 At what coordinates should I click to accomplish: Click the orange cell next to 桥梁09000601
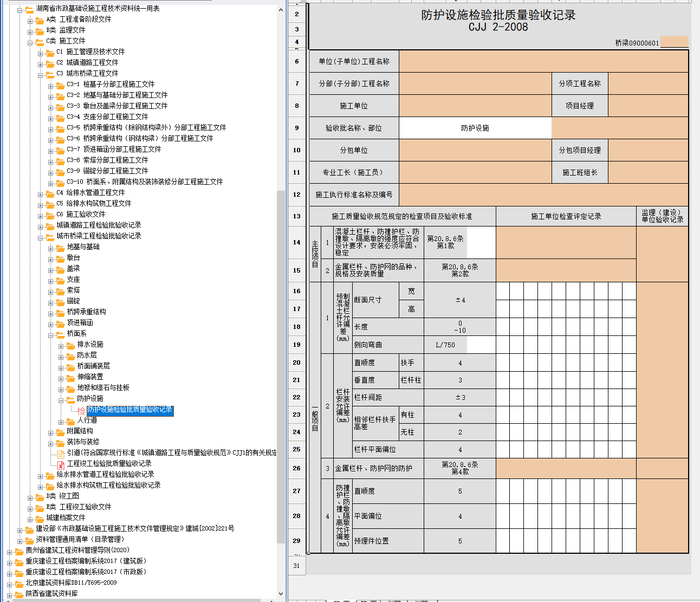(x=675, y=42)
